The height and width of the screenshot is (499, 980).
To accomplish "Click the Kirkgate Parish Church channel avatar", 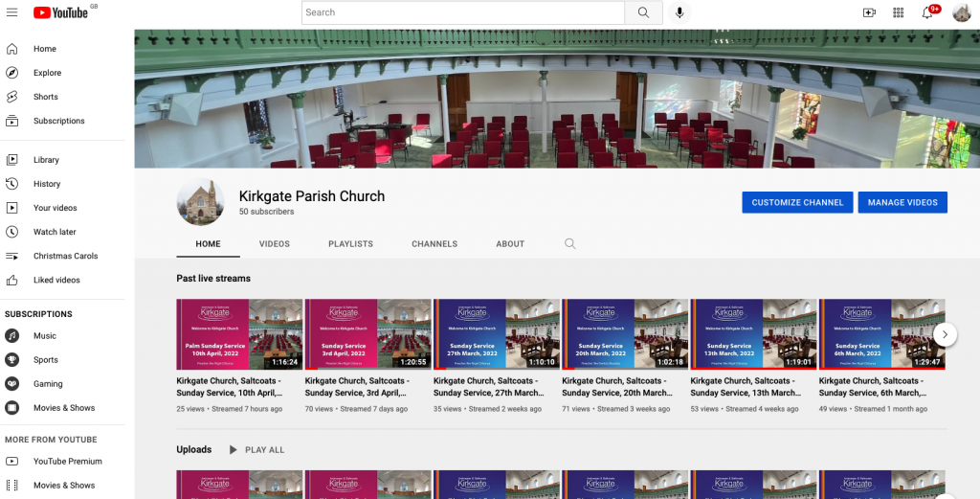I will point(201,202).
